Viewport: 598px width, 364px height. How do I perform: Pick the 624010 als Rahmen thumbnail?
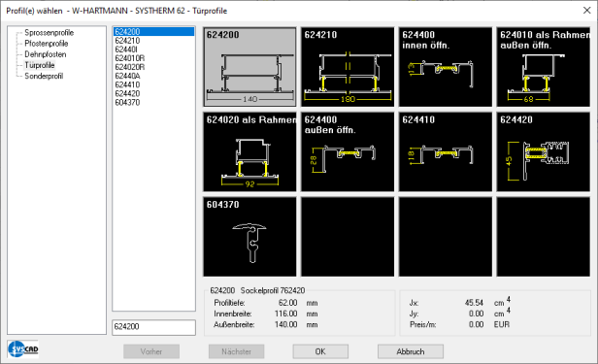point(543,67)
